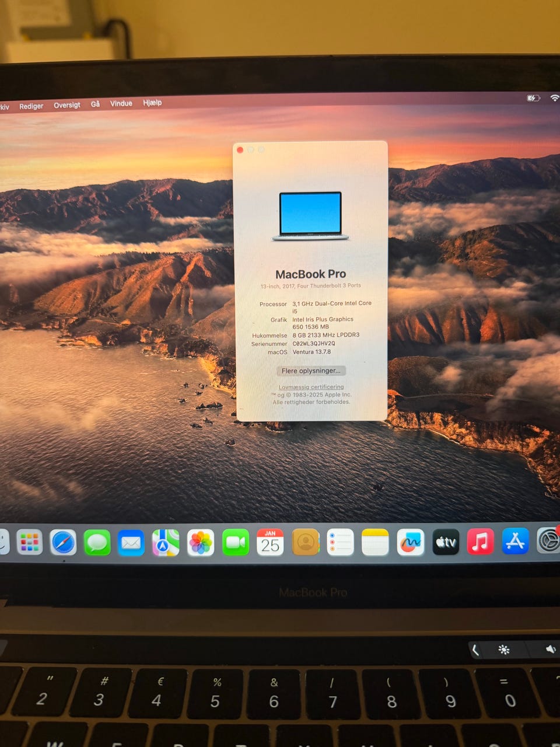Open the Notes app in Dock
Image resolution: width=560 pixels, height=747 pixels.
click(375, 542)
